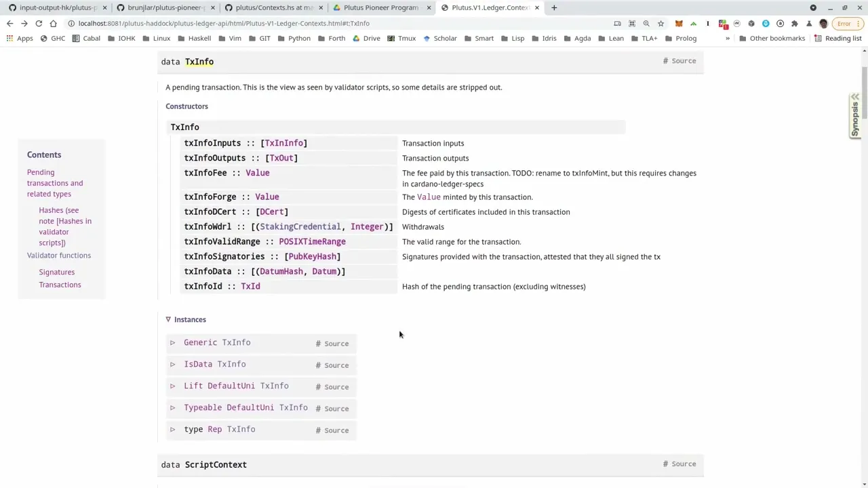Toggle the Synopsis side panel
The image size is (868, 488).
[x=854, y=115]
